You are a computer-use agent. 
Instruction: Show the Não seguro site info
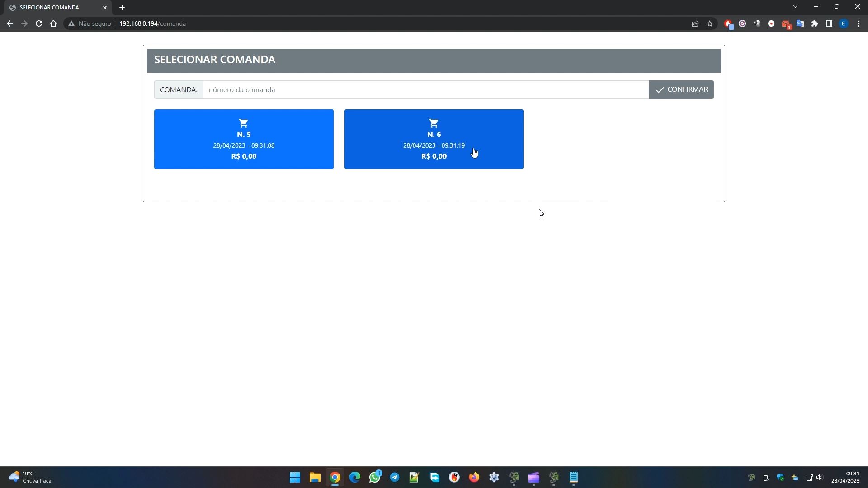click(90, 23)
